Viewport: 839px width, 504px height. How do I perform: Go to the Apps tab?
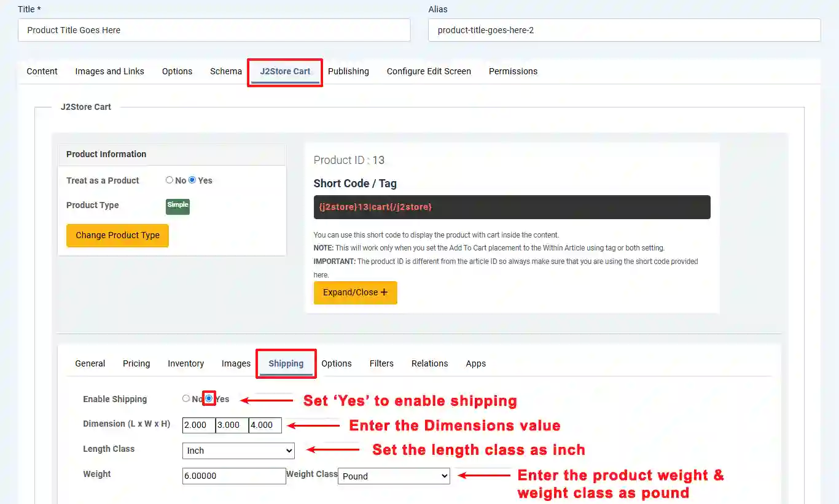pyautogui.click(x=476, y=363)
